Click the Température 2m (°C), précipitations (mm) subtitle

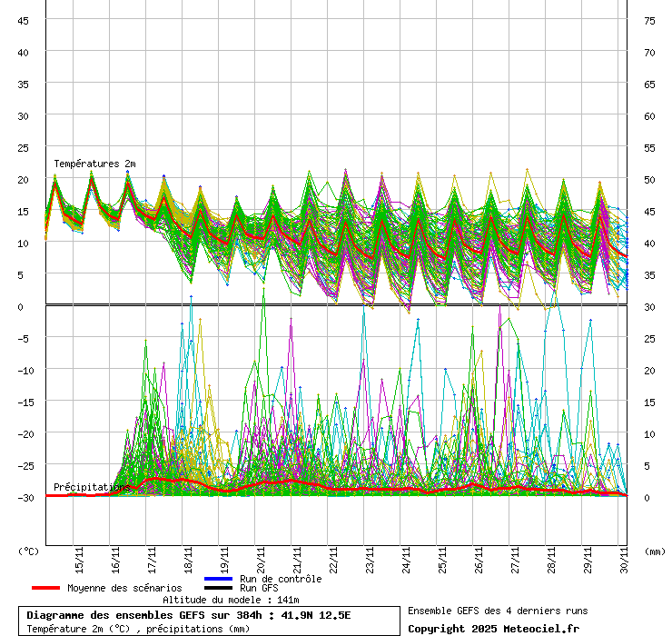139,628
